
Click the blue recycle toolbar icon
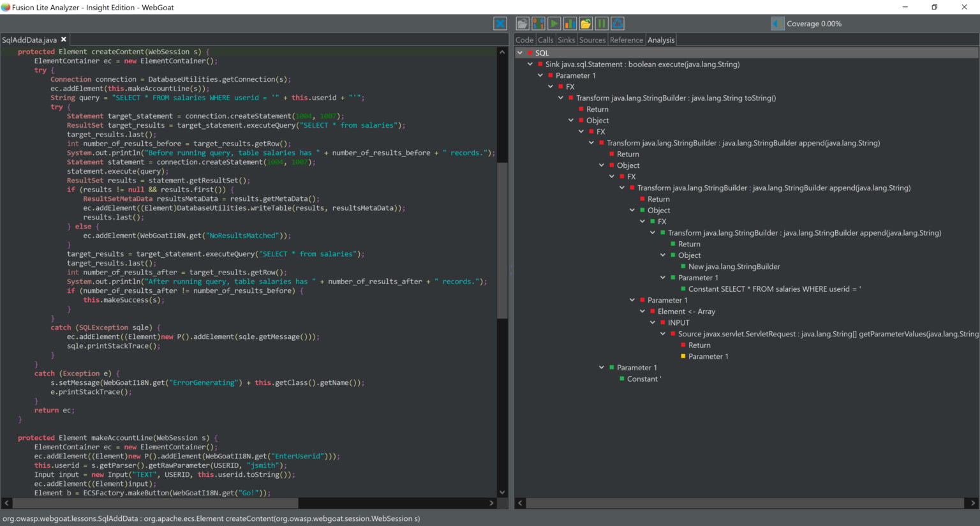618,24
